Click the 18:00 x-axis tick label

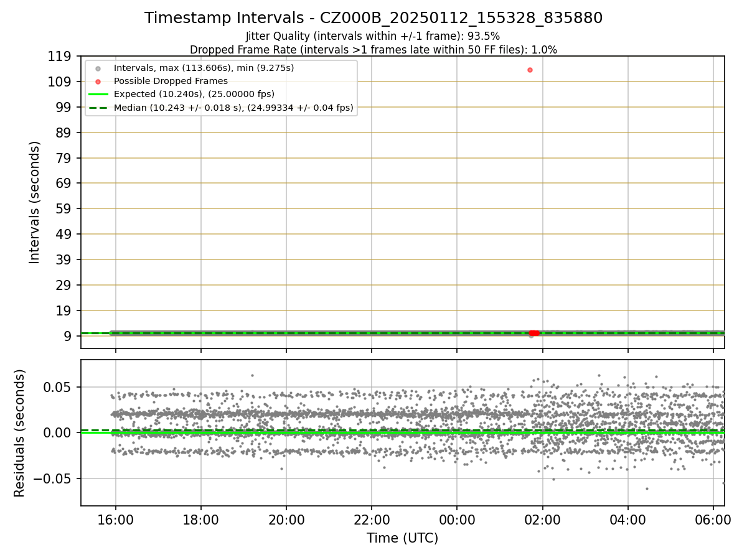pyautogui.click(x=200, y=520)
